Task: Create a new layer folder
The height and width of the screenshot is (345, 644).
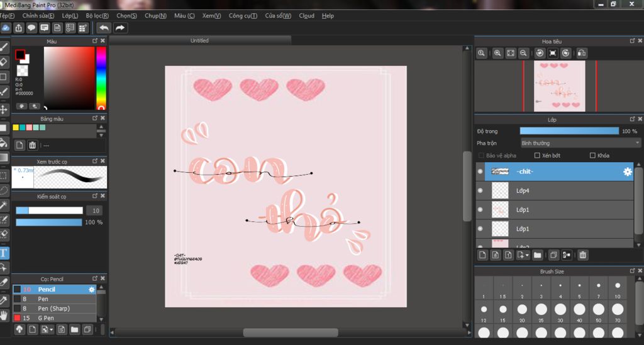Action: click(x=537, y=255)
